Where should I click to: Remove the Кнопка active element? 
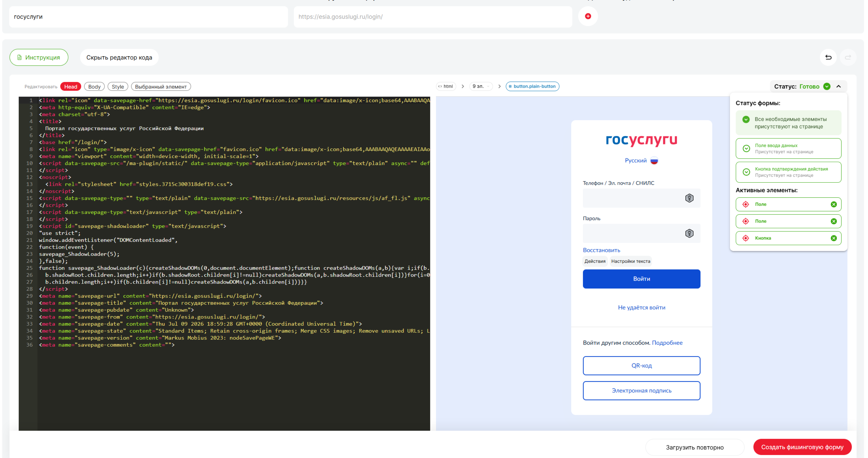tap(834, 238)
